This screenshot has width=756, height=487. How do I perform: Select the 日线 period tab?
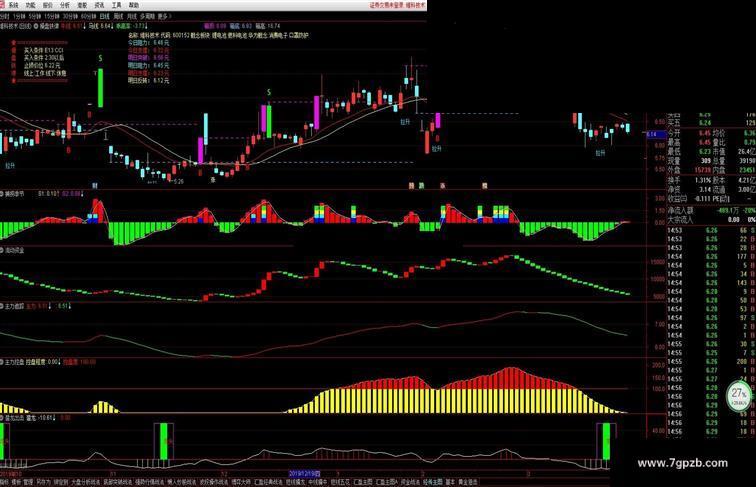pyautogui.click(x=105, y=16)
